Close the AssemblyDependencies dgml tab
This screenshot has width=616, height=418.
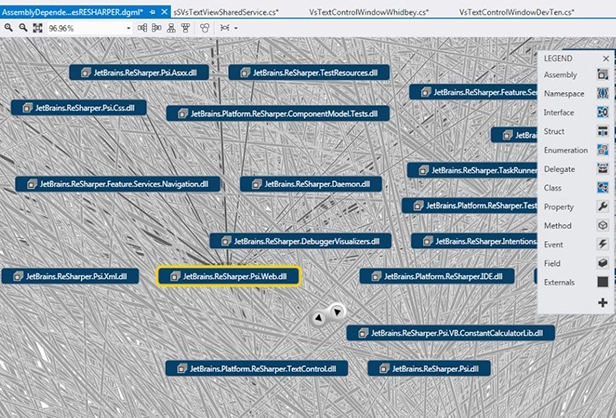[165, 12]
